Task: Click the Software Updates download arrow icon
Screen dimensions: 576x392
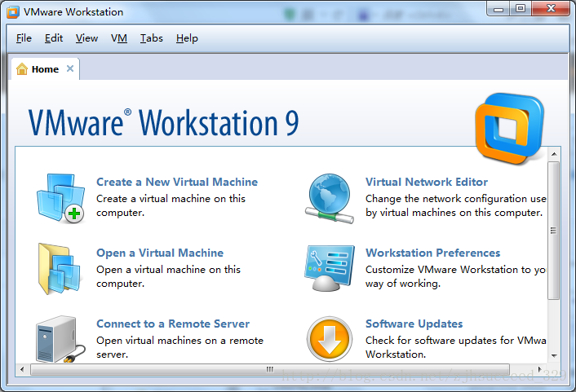Action: click(330, 339)
